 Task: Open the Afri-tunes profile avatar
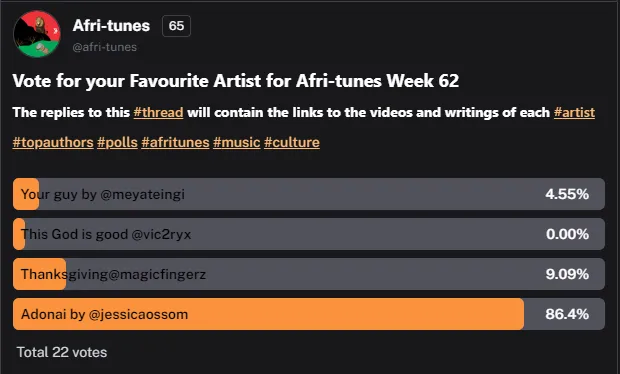(x=37, y=34)
